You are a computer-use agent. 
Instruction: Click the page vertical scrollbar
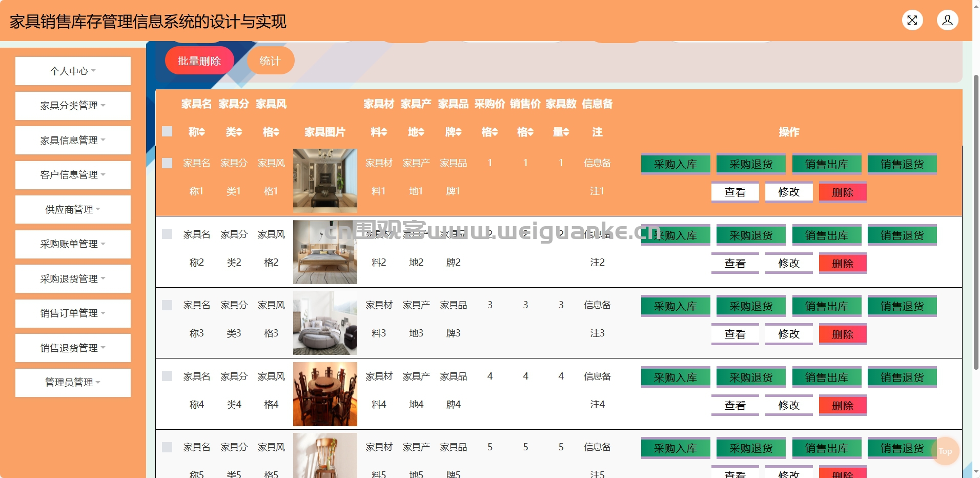tap(976, 222)
